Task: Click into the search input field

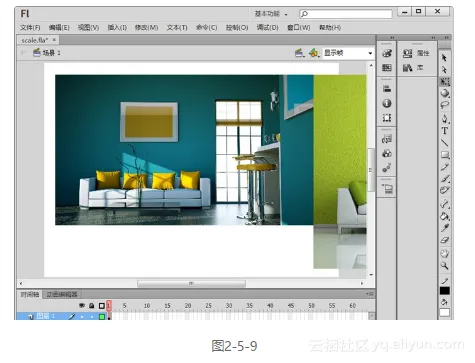Action: coord(346,14)
